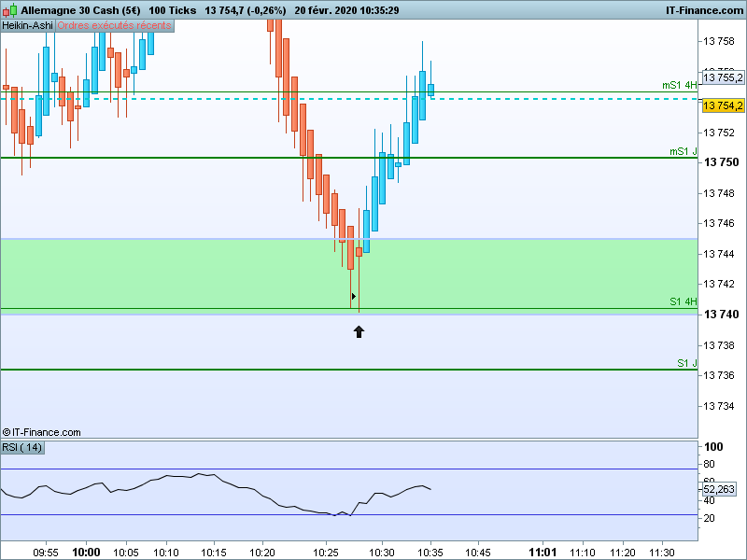747x560 pixels.
Task: Click the RSI 80 level label
Action: pos(709,464)
